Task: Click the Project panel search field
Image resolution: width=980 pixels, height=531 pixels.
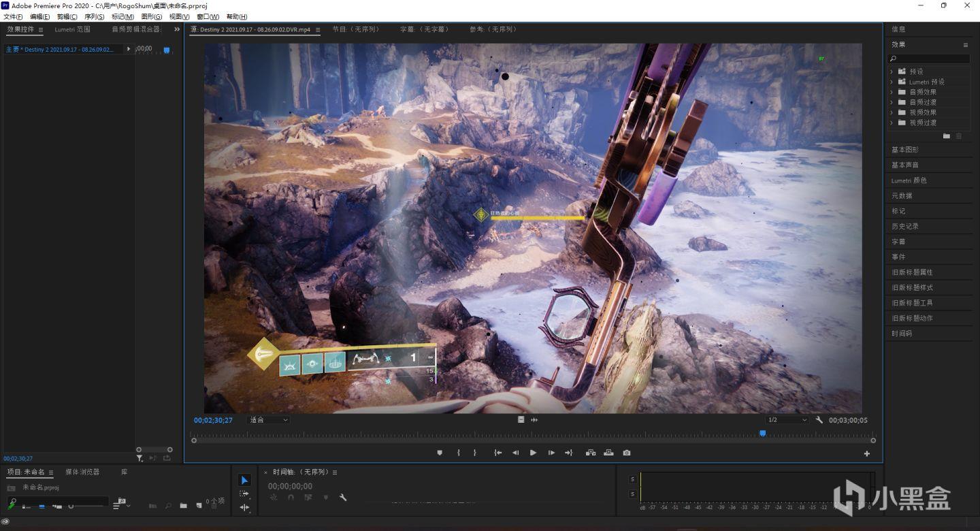Action: point(58,501)
